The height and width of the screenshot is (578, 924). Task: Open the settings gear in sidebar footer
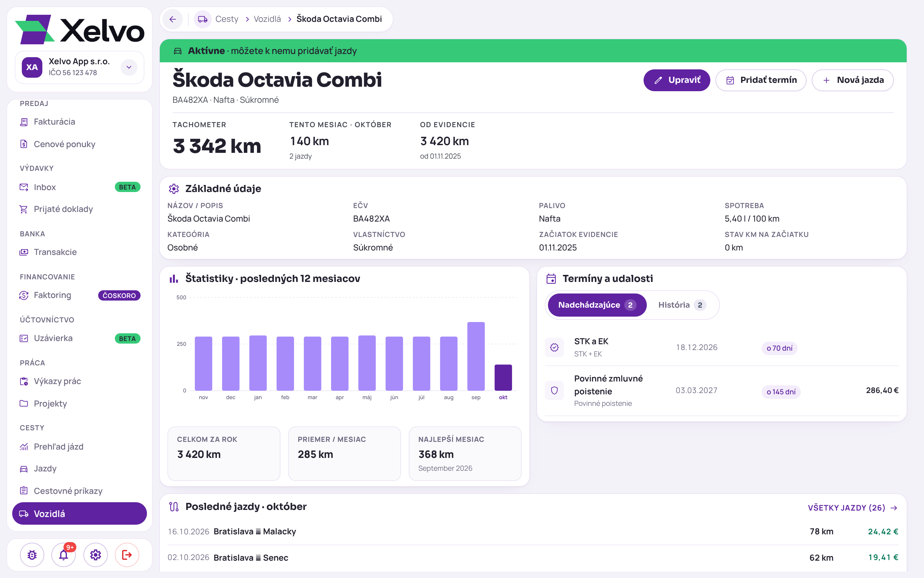click(96, 555)
